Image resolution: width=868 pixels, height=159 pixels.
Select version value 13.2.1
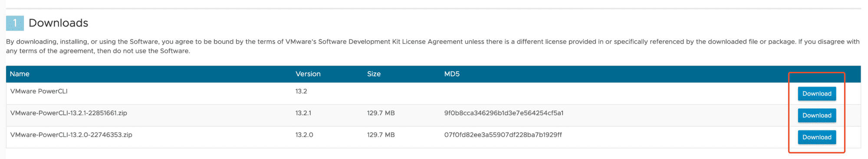pos(303,113)
